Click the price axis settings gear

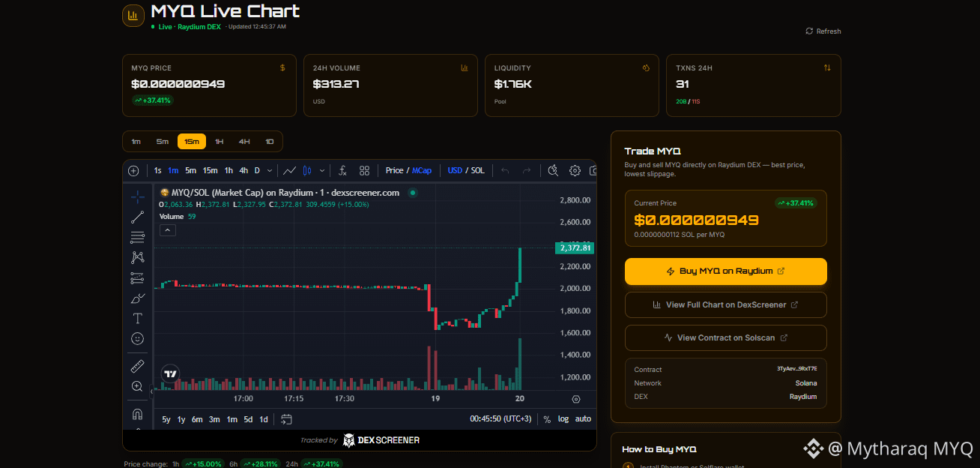pos(575,399)
